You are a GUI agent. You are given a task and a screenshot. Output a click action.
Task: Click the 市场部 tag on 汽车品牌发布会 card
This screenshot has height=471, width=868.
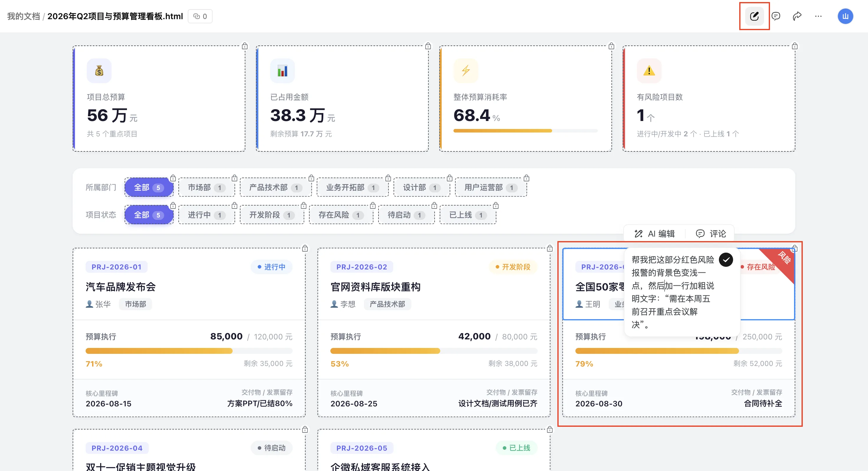pos(136,304)
